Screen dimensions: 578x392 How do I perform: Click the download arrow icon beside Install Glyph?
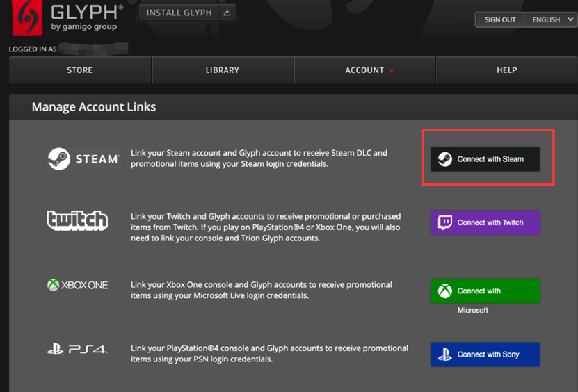point(227,13)
